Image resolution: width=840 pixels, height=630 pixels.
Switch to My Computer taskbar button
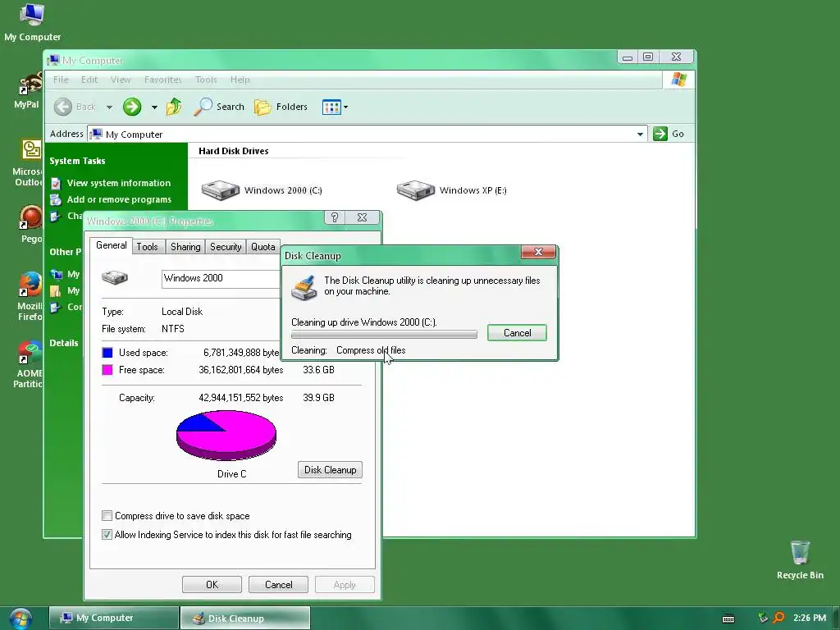pyautogui.click(x=113, y=618)
